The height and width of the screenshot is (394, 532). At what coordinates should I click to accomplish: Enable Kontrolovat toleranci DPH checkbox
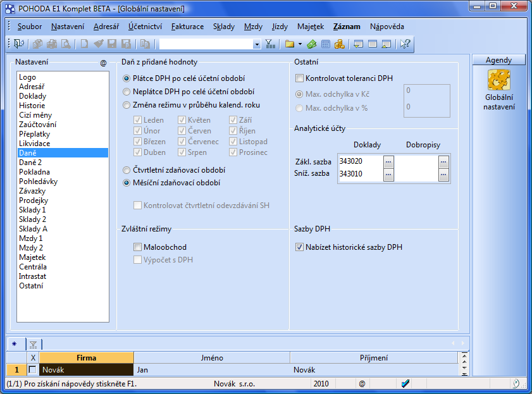(299, 78)
